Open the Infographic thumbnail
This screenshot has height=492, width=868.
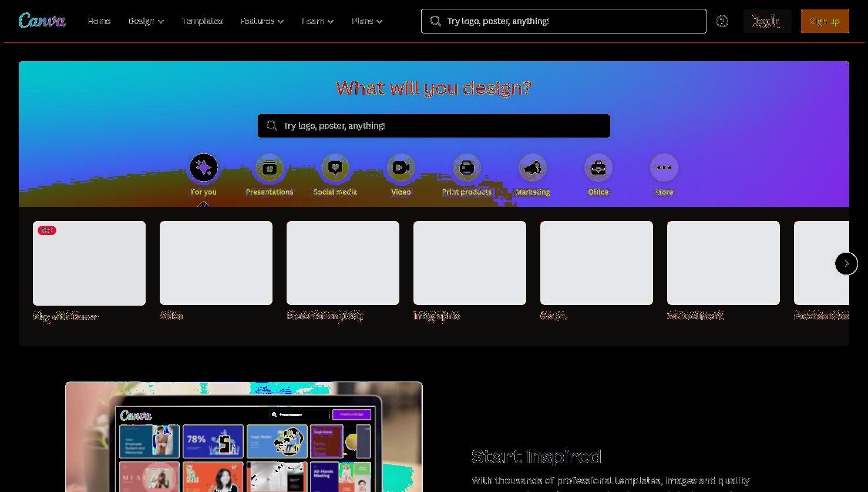[470, 263]
